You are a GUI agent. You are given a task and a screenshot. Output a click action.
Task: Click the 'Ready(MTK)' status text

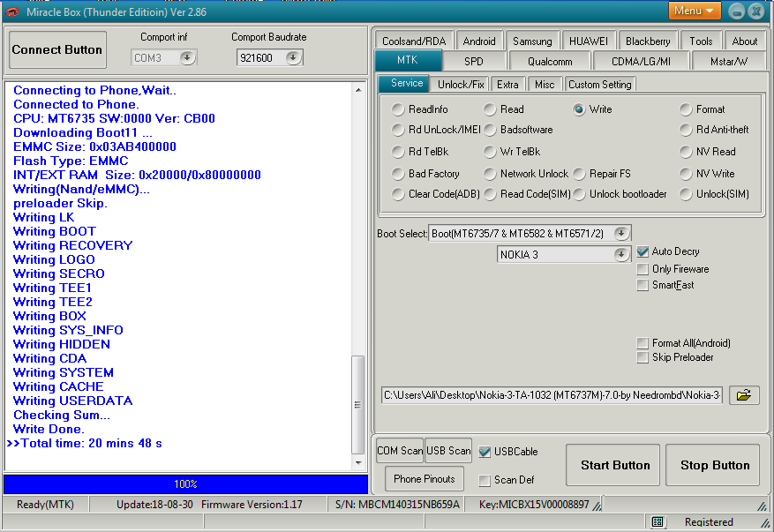click(x=45, y=505)
